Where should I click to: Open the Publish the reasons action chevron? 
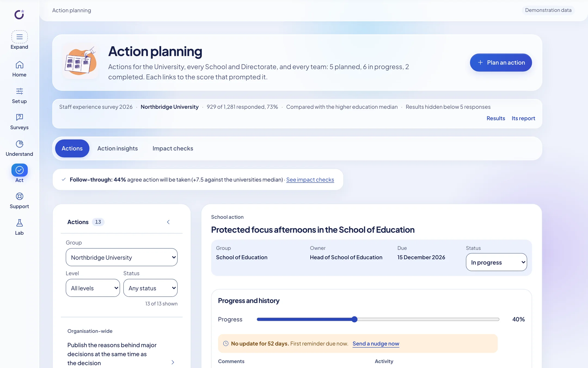point(173,362)
